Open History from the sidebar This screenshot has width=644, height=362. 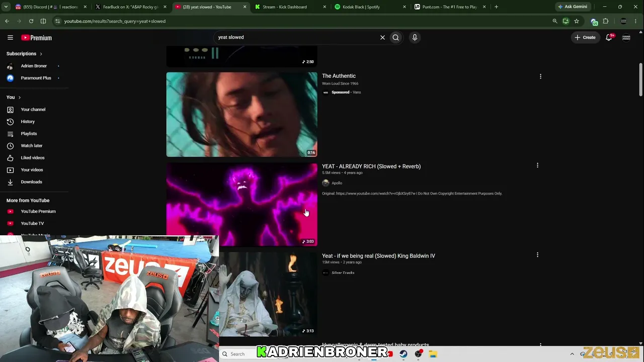[28, 122]
